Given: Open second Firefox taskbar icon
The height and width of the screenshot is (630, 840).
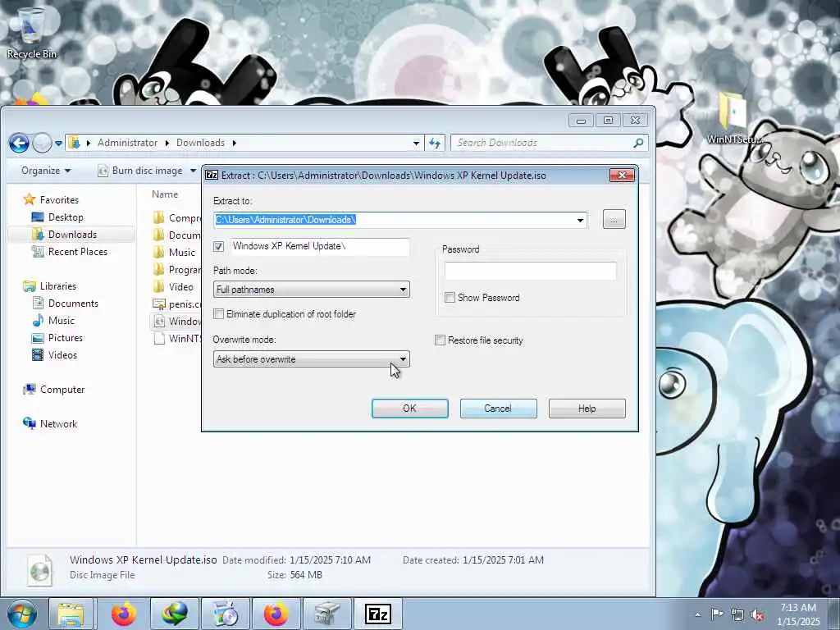Looking at the screenshot, I should point(276,614).
